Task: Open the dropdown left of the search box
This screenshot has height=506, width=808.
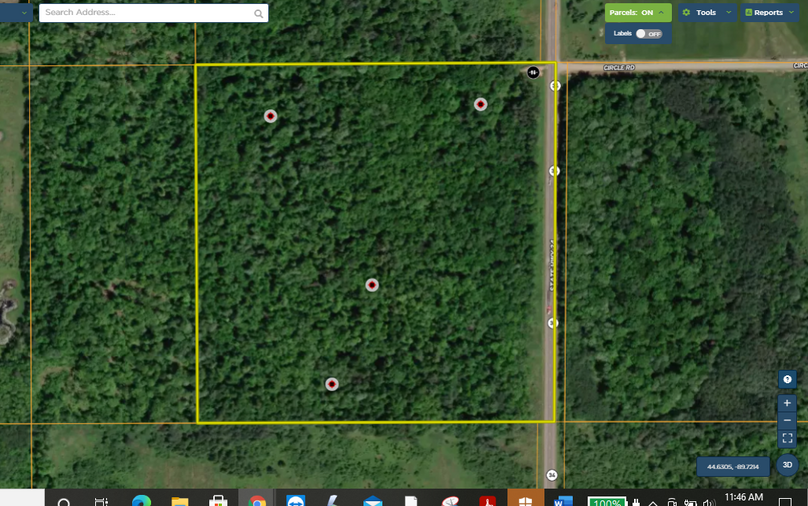Action: point(16,12)
